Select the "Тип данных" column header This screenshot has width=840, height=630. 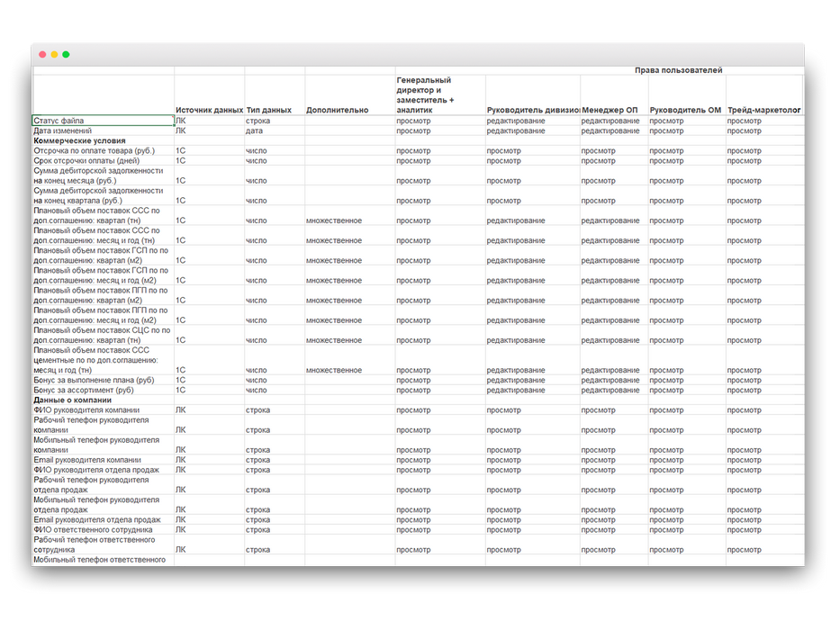click(x=269, y=110)
